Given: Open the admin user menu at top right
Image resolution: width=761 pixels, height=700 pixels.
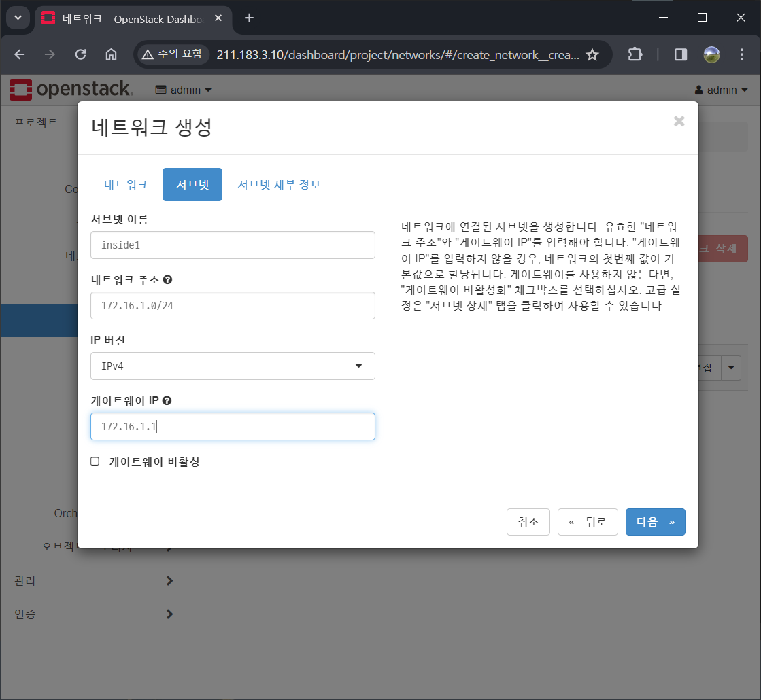Looking at the screenshot, I should pyautogui.click(x=721, y=90).
